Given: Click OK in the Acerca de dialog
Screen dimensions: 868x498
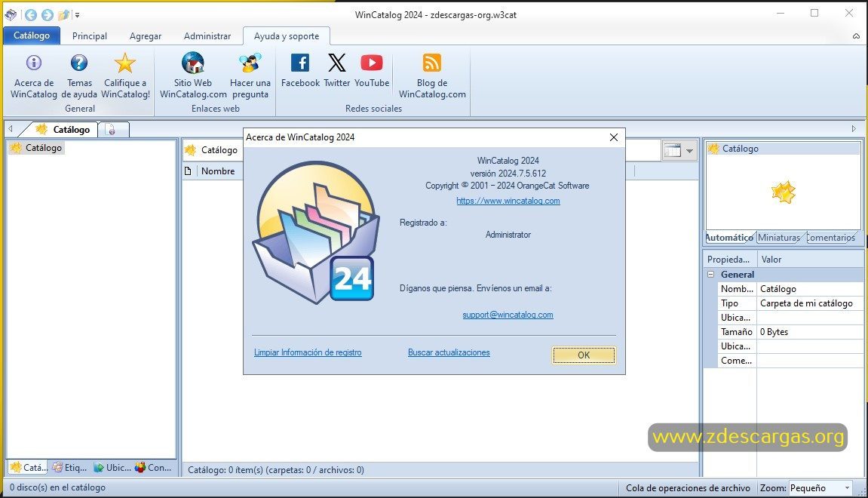Looking at the screenshot, I should pyautogui.click(x=584, y=355).
